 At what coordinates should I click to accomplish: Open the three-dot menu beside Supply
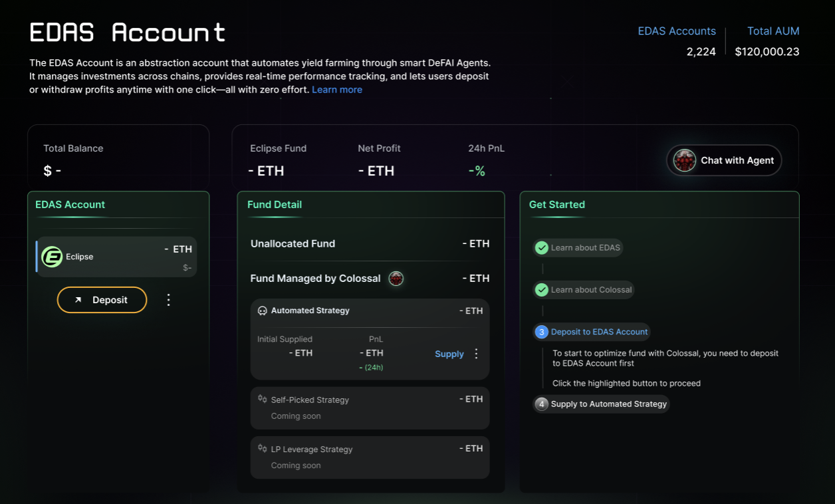click(476, 354)
